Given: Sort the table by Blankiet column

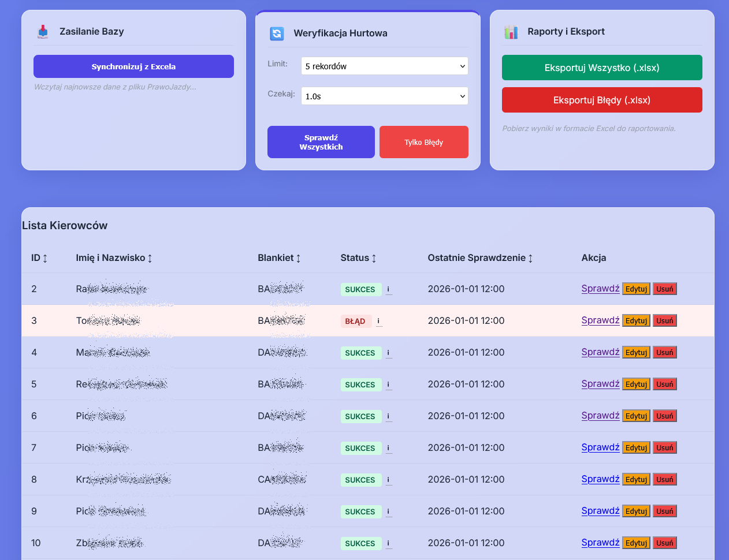Looking at the screenshot, I should pyautogui.click(x=279, y=258).
